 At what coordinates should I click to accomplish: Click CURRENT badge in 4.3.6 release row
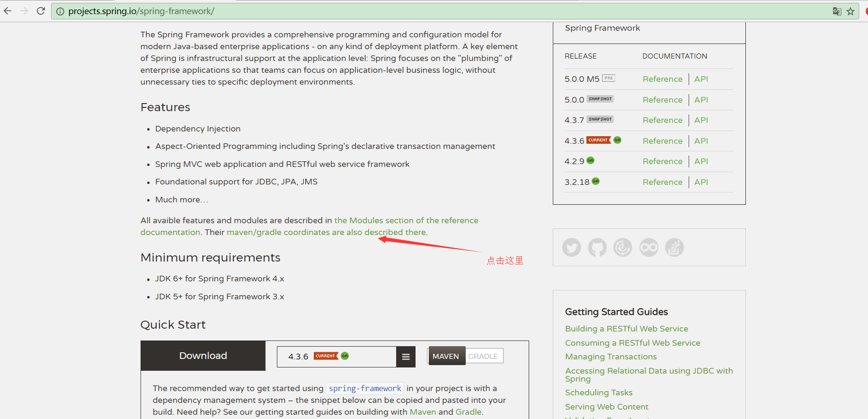599,140
